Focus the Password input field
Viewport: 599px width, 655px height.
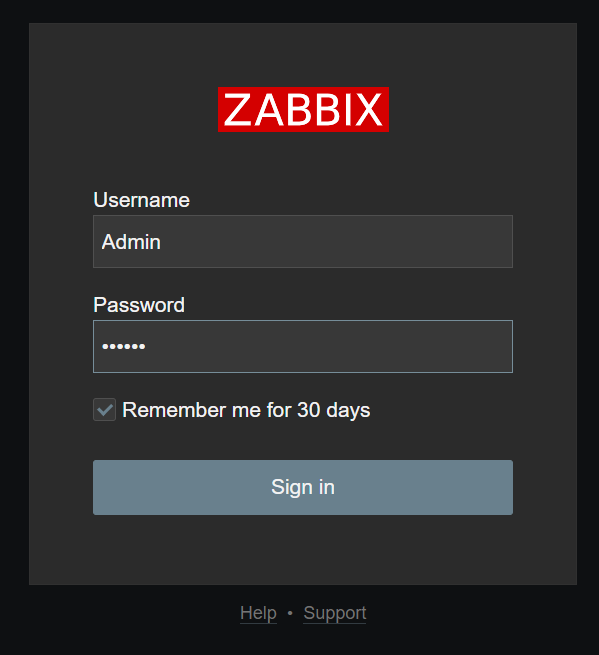tap(303, 346)
